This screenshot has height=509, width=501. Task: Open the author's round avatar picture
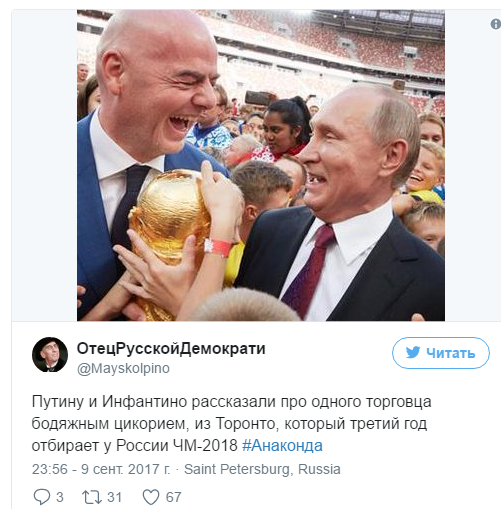pyautogui.click(x=50, y=354)
